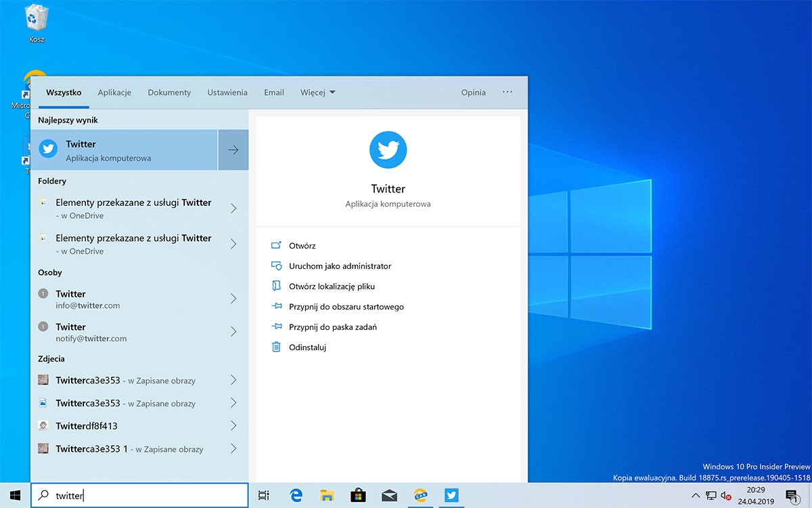Switch to the Dokumenty tab
This screenshot has width=812, height=508.
tap(169, 93)
